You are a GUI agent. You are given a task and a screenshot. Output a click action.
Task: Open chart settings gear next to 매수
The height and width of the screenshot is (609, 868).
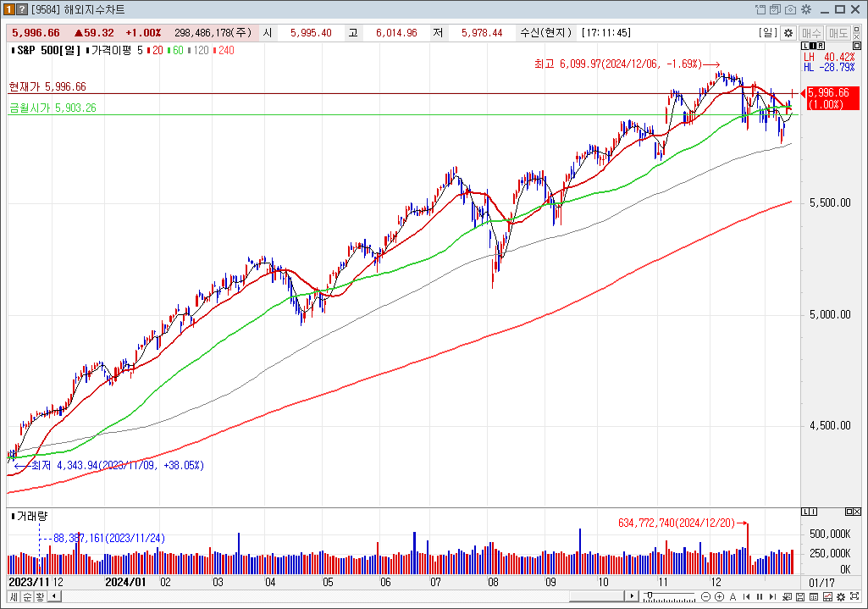click(788, 33)
